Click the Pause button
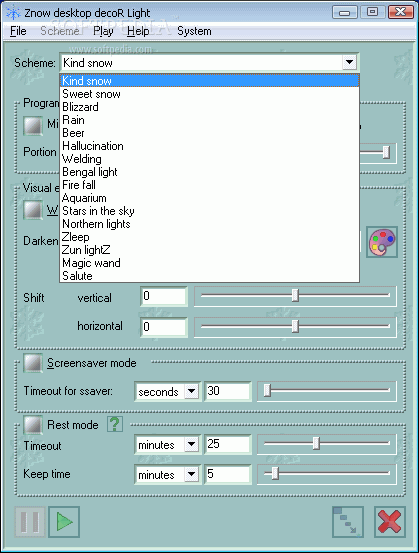Screen dimensions: 419x553 pos(30,522)
